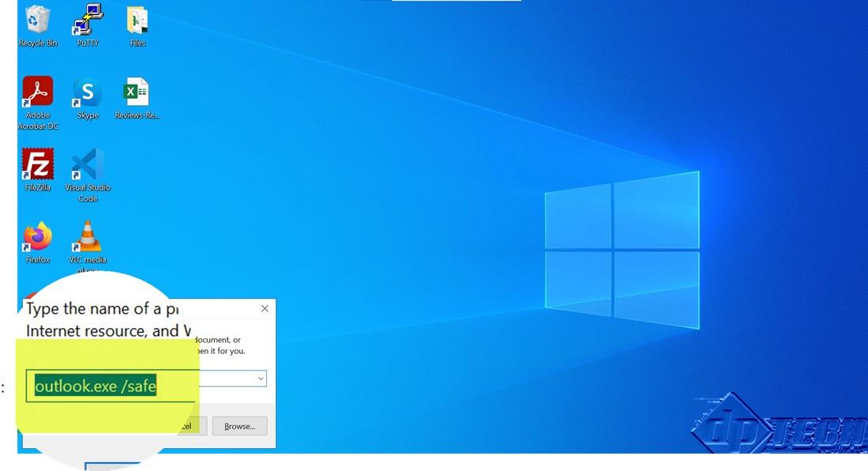868x471 pixels.
Task: Click the magnified "Type the name" instruction text
Action: (103, 308)
